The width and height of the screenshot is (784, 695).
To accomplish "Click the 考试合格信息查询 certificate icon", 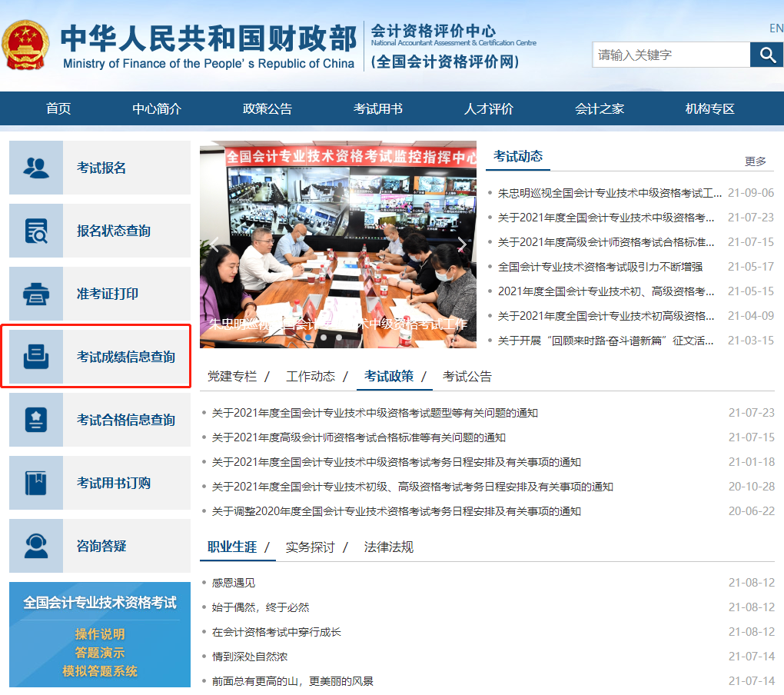I will pos(36,420).
